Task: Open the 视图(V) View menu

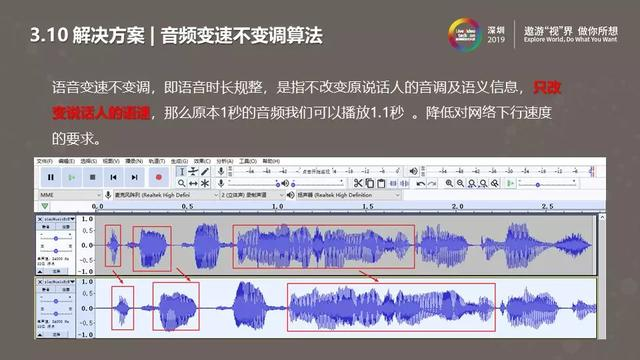Action: tap(111, 161)
